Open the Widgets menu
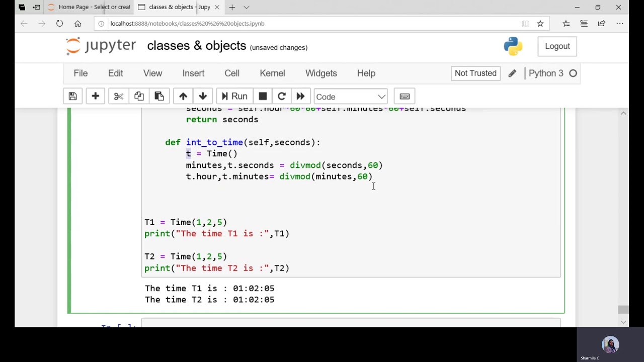 (321, 73)
